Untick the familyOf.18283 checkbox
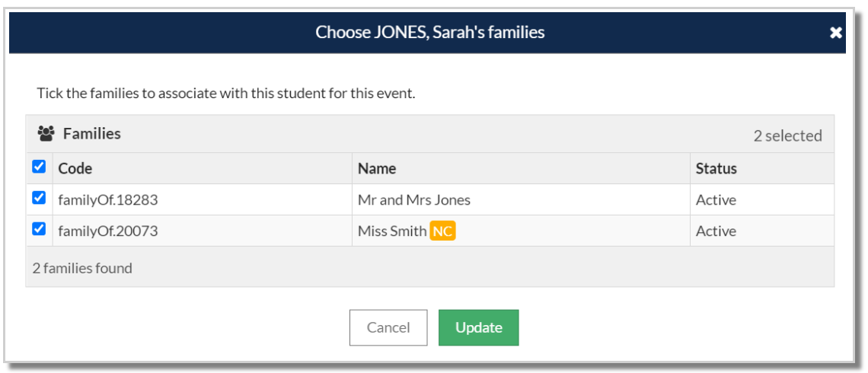Screen dimensions: 868x373 [39, 198]
